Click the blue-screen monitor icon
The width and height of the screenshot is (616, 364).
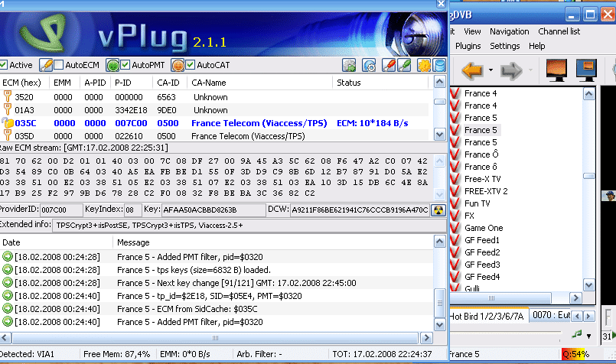[586, 70]
